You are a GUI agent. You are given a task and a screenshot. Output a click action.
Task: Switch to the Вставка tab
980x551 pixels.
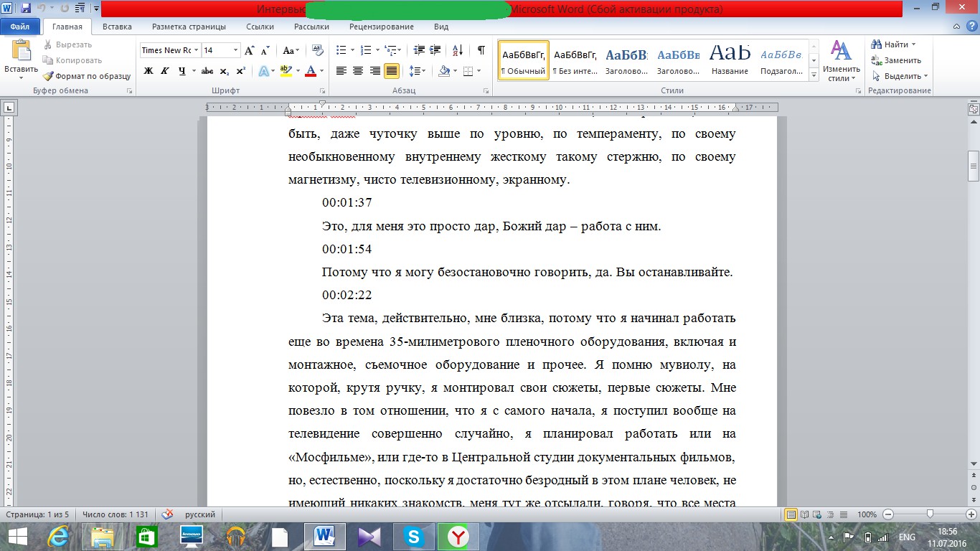pyautogui.click(x=117, y=27)
